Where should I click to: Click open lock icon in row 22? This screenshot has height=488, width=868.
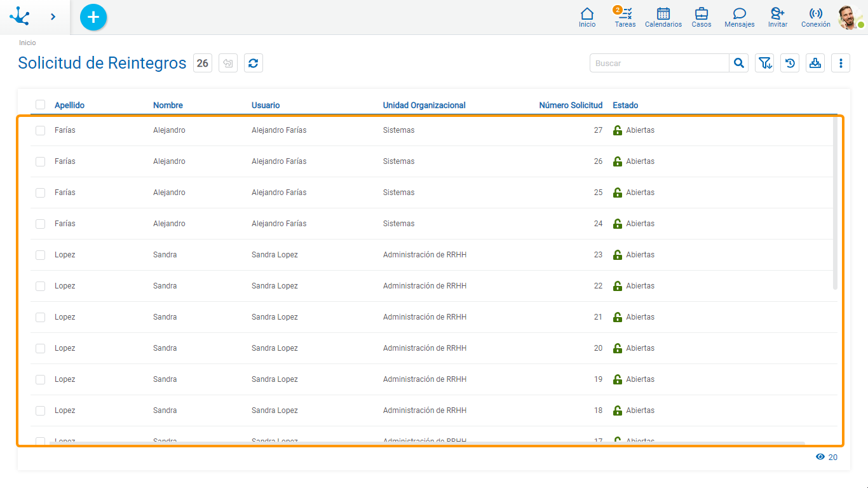[x=617, y=286]
